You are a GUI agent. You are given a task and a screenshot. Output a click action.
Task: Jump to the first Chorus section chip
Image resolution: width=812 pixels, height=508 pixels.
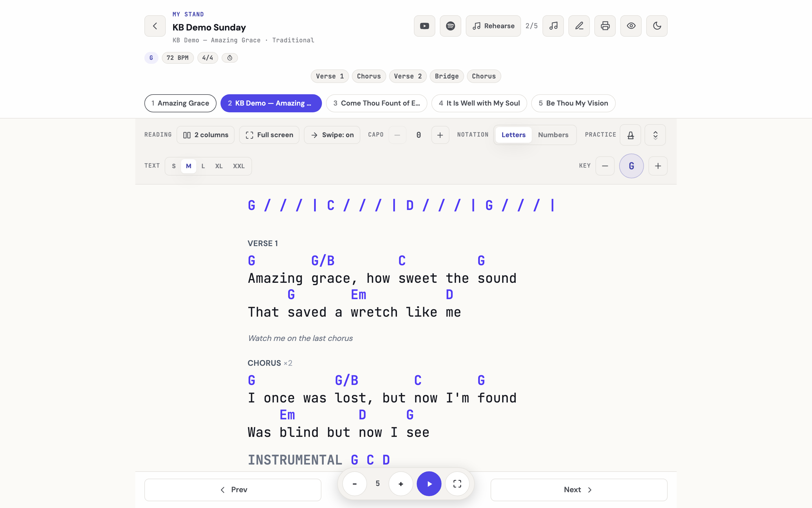(369, 76)
